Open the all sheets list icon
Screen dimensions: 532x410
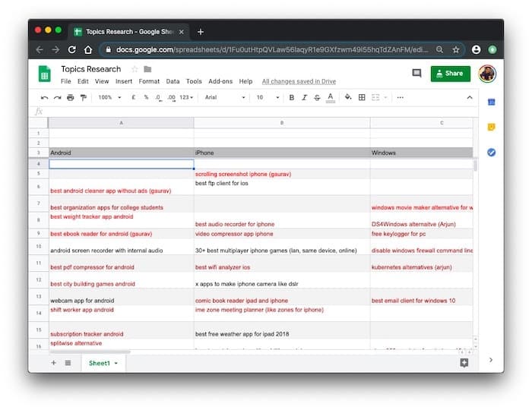pyautogui.click(x=68, y=363)
